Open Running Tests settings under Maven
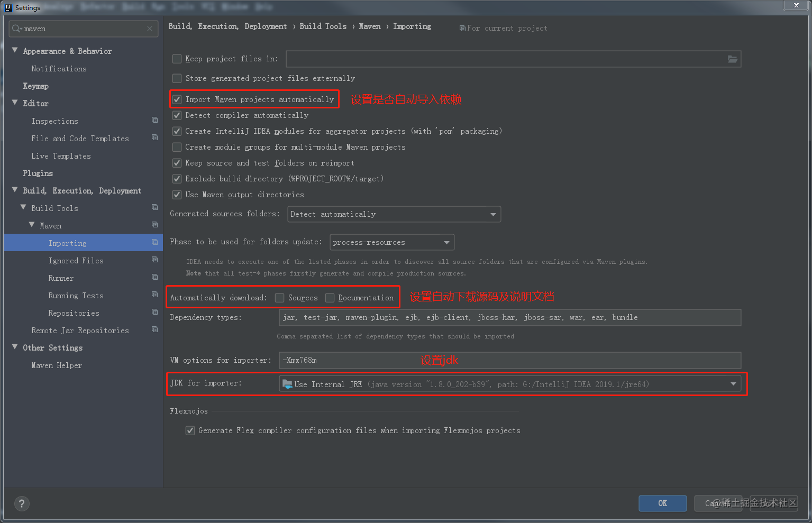Viewport: 812px width, 523px height. [x=76, y=296]
